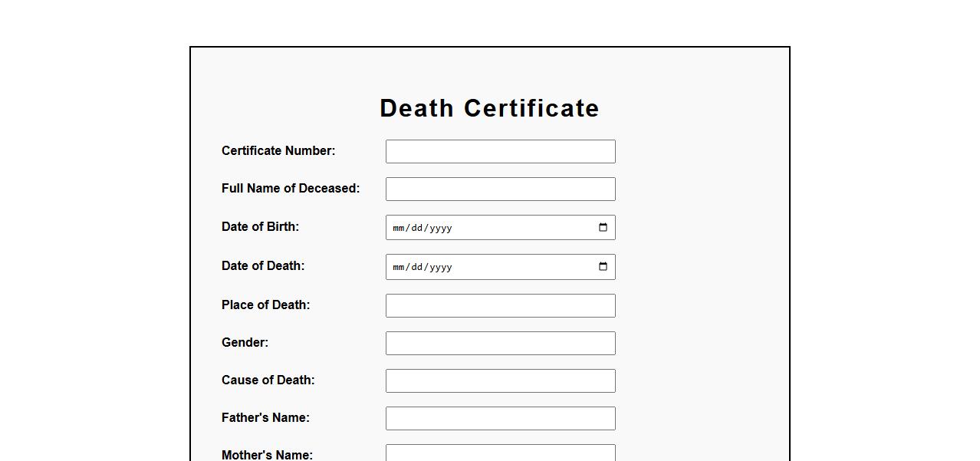Select the day segment in Date of Death
The width and height of the screenshot is (980, 461).
(416, 267)
